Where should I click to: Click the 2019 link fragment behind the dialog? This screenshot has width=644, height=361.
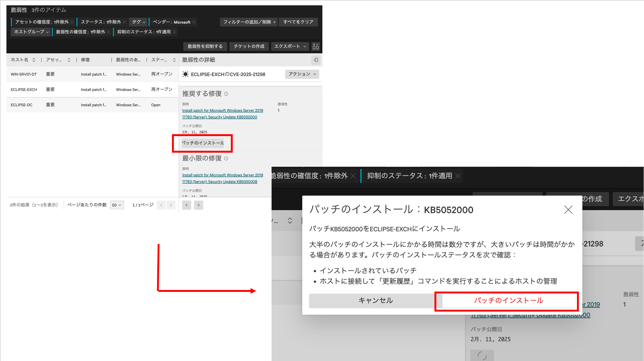[591, 304]
